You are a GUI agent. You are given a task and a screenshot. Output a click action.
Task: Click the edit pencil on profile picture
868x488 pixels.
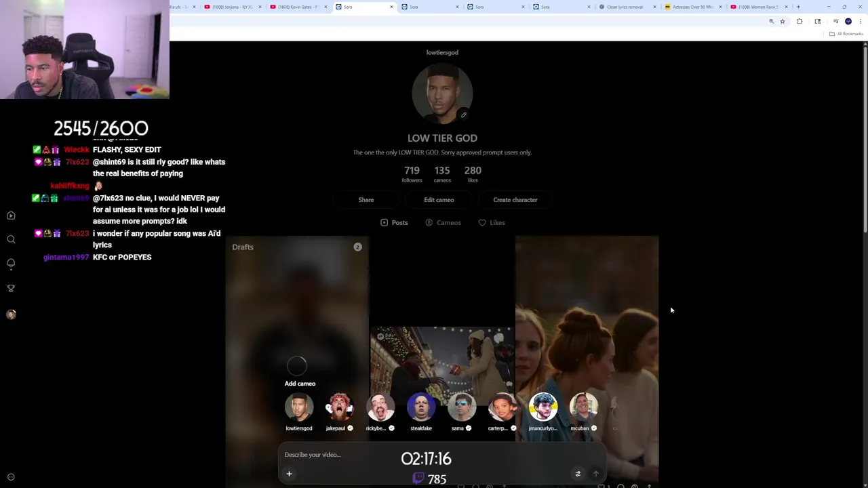click(464, 115)
